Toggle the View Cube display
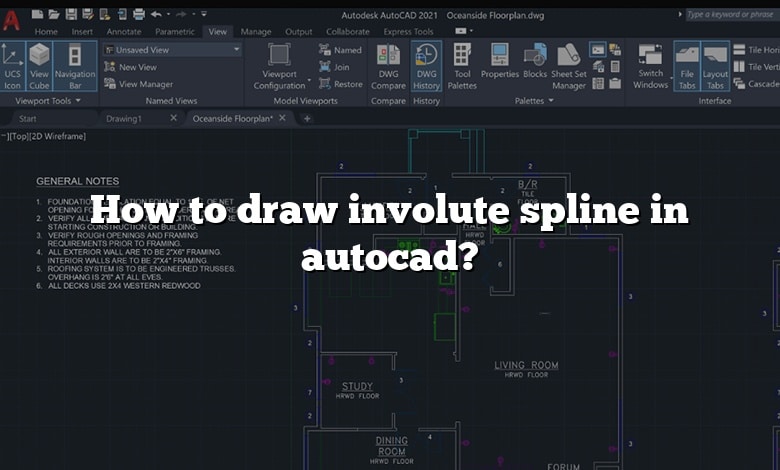 (x=39, y=66)
